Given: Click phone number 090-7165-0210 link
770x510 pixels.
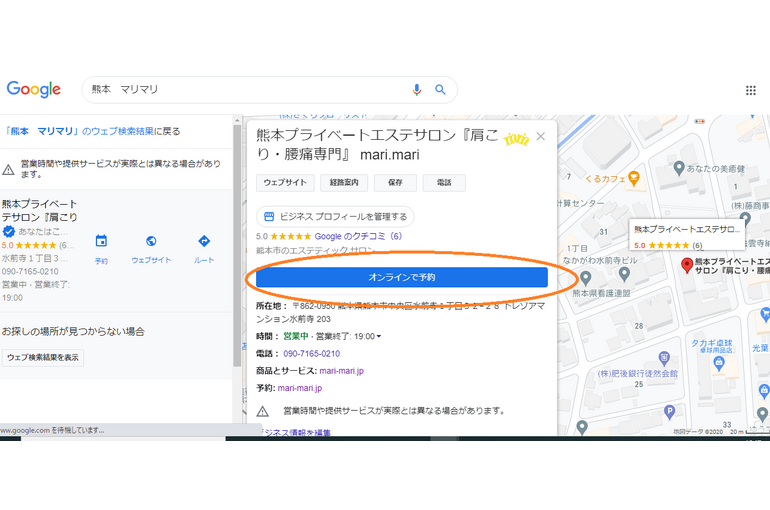Looking at the screenshot, I should [x=311, y=353].
